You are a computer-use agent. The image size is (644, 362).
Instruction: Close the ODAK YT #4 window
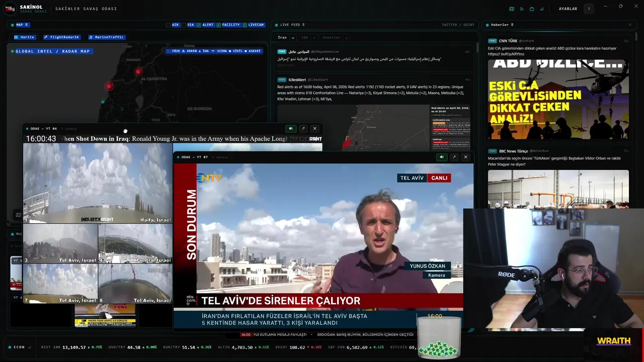click(x=315, y=129)
